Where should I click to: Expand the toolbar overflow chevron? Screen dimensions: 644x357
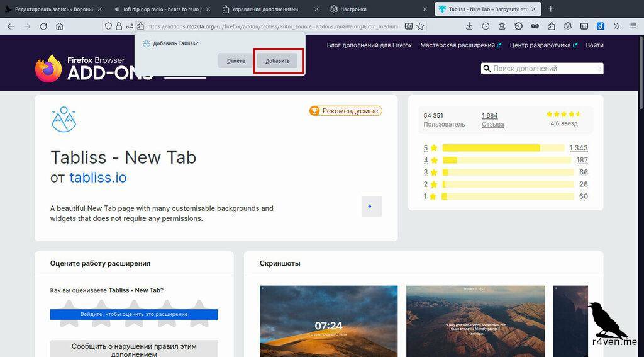point(617,26)
